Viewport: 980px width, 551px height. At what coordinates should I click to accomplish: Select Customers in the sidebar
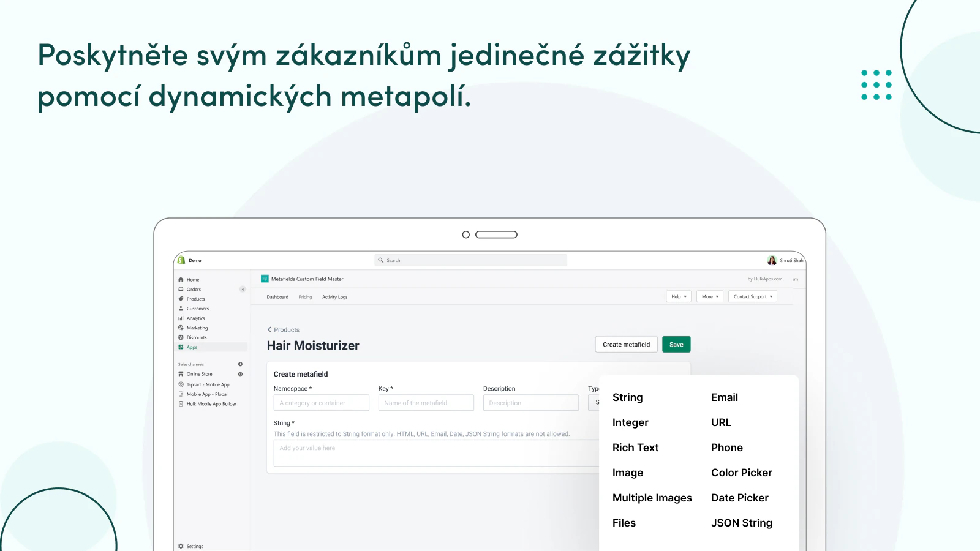pyautogui.click(x=198, y=309)
